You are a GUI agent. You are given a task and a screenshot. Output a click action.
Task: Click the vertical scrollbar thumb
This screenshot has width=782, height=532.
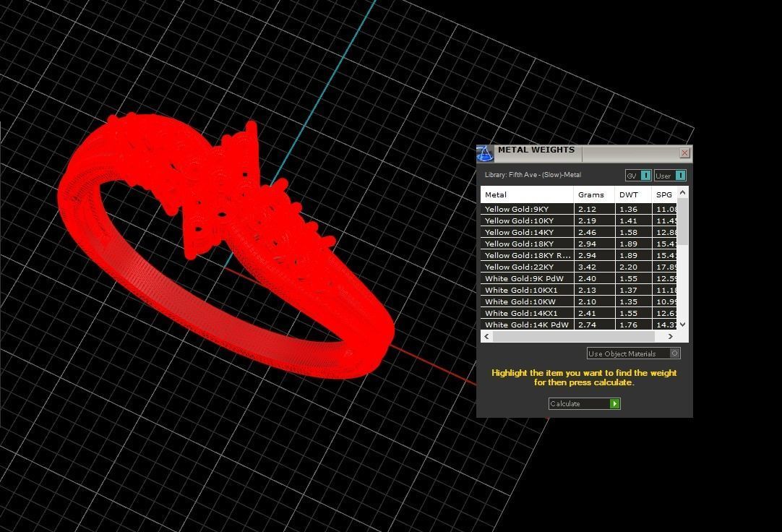[683, 222]
